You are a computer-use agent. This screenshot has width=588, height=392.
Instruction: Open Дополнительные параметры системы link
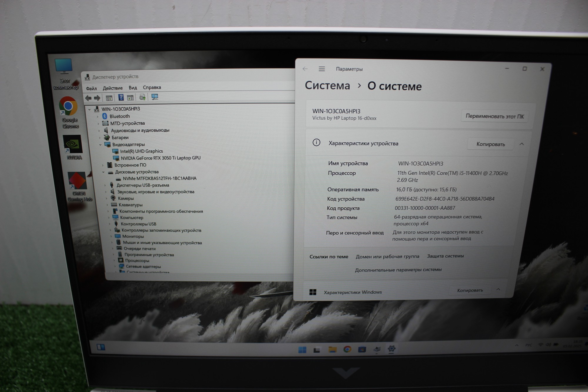(398, 270)
